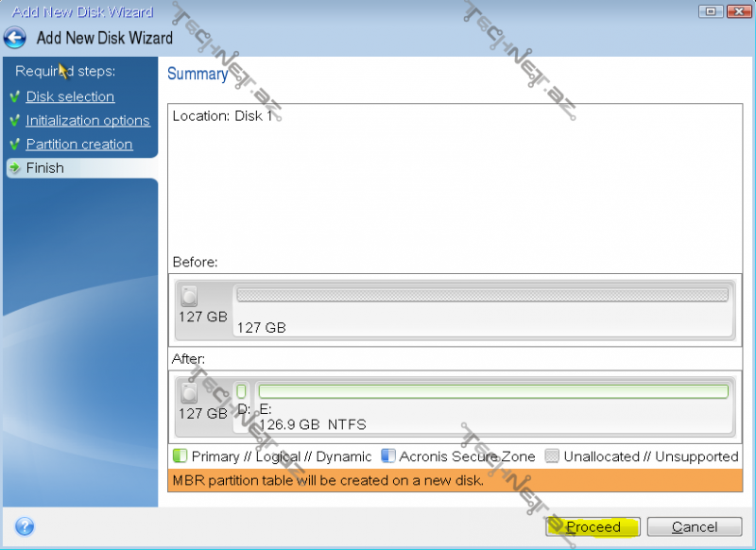The width and height of the screenshot is (756, 550).
Task: Open help via the question mark icon
Action: [25, 526]
